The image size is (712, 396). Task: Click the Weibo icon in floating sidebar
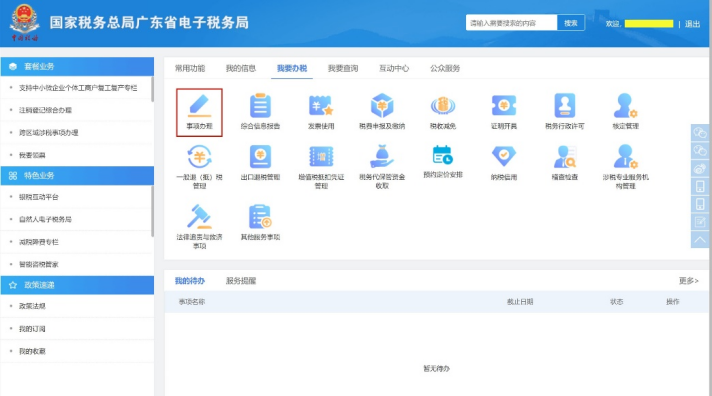pyautogui.click(x=700, y=168)
